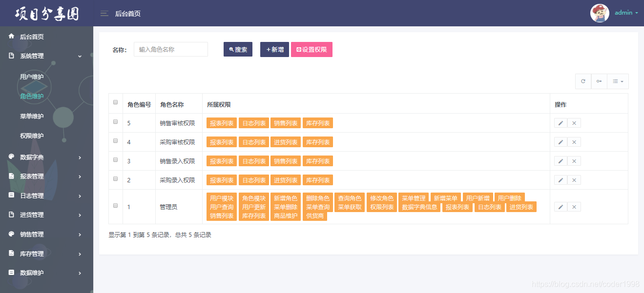Click 权限列表 tag in 管理员 row
Viewport: 644px width, 293px height.
[x=381, y=207]
